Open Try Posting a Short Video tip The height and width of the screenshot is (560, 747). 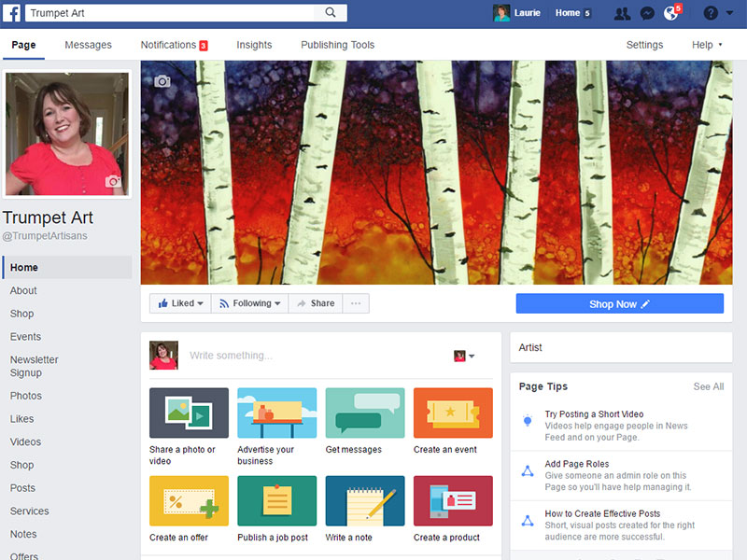[594, 414]
